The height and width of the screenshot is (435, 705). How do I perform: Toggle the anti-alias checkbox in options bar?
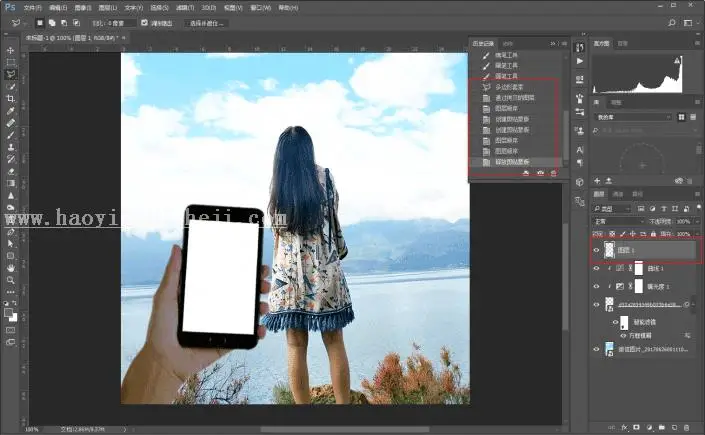[x=144, y=22]
